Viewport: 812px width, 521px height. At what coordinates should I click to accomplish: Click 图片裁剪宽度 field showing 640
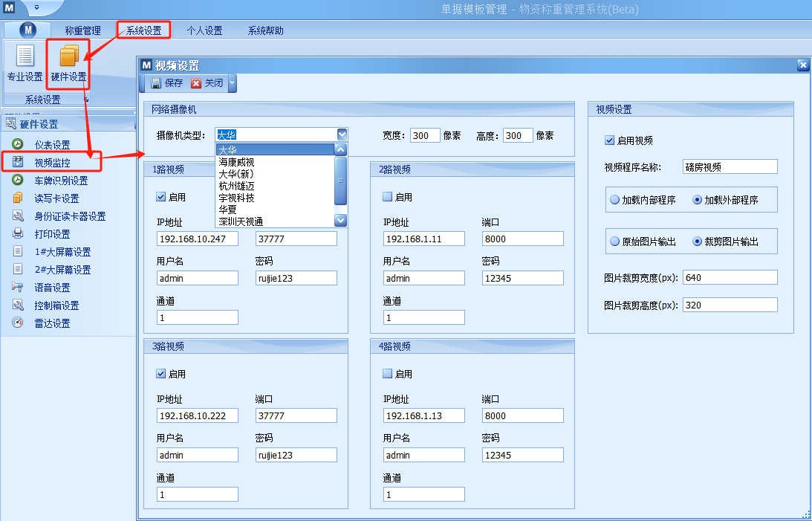click(730, 277)
